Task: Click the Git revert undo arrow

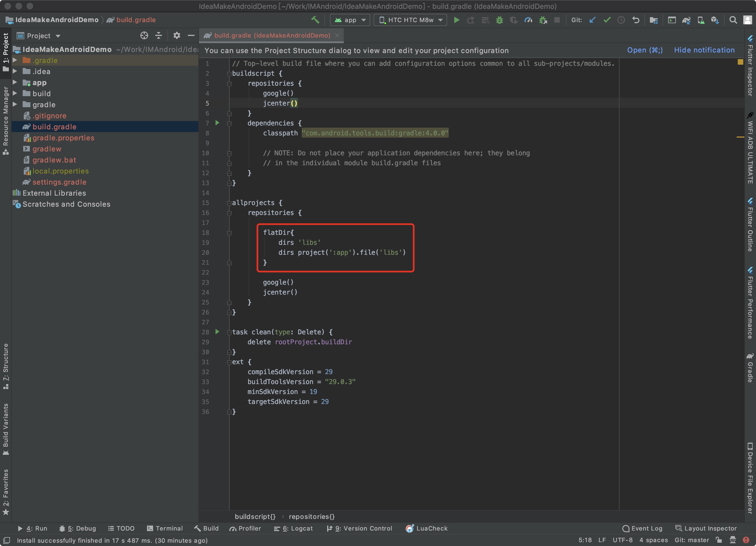Action: (x=636, y=20)
